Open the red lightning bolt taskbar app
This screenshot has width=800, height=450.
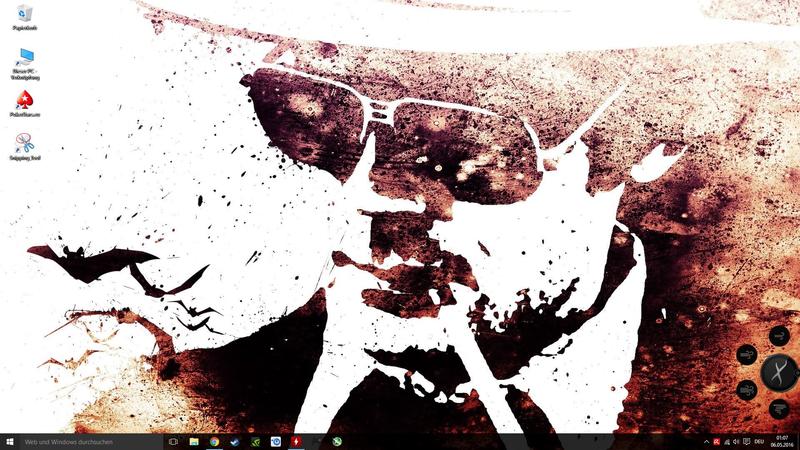(296, 442)
